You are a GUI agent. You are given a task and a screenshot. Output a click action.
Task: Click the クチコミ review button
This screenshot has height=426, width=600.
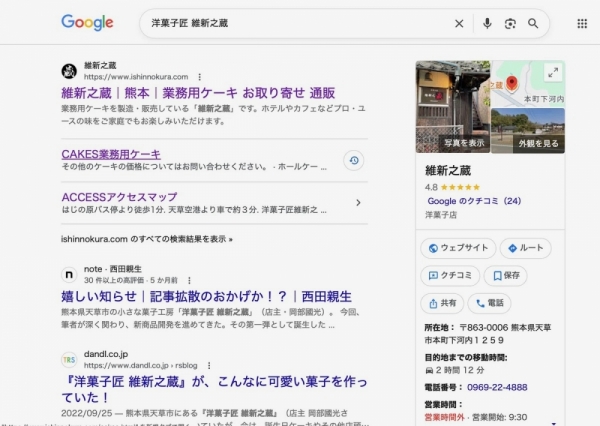450,276
